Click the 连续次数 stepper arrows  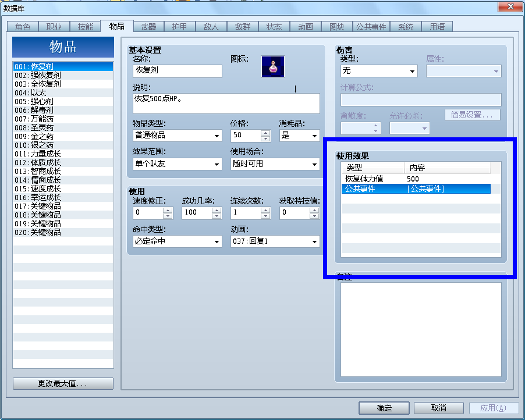265,213
